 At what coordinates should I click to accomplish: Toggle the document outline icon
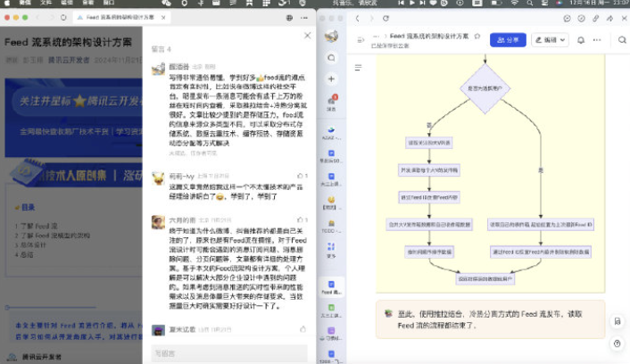(356, 68)
